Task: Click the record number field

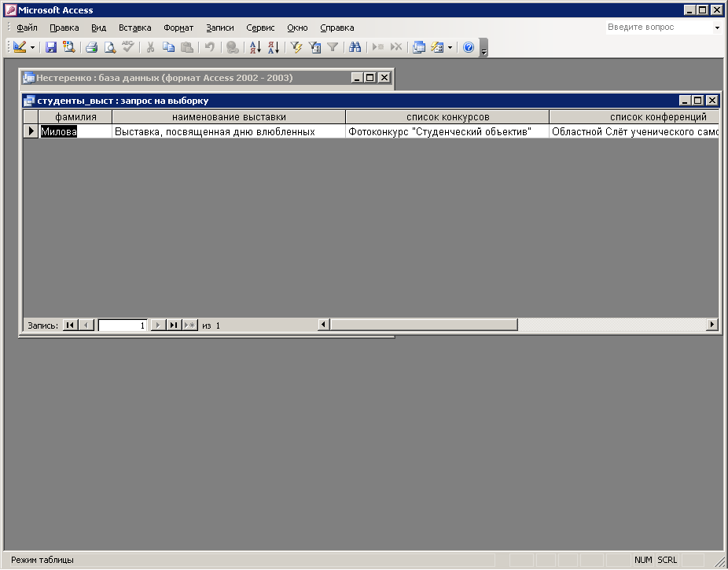Action: click(123, 325)
